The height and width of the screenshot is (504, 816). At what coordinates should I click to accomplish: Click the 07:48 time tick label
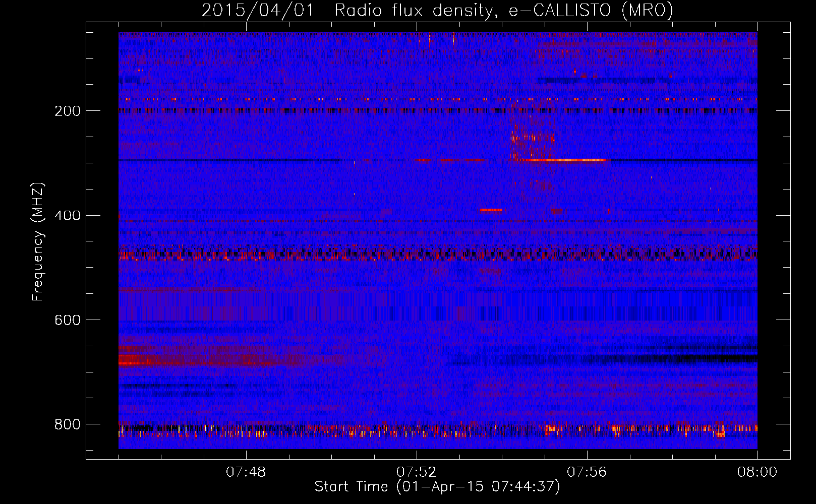(x=246, y=472)
